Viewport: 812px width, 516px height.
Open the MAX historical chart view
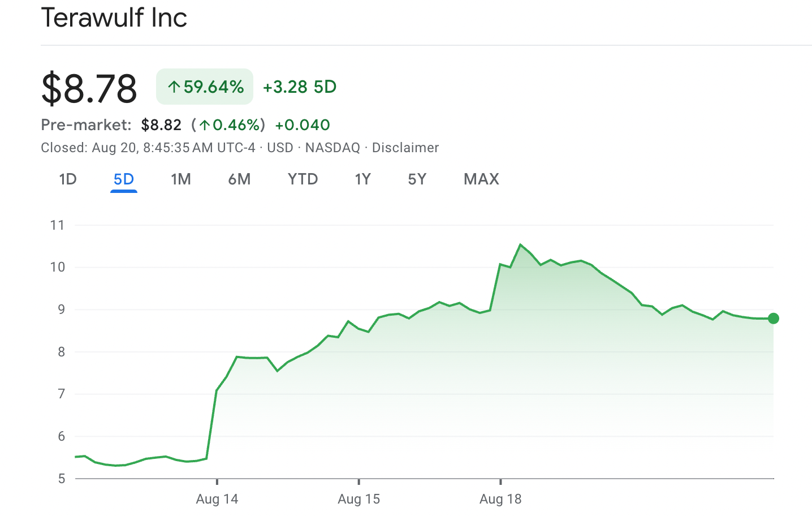(x=481, y=179)
